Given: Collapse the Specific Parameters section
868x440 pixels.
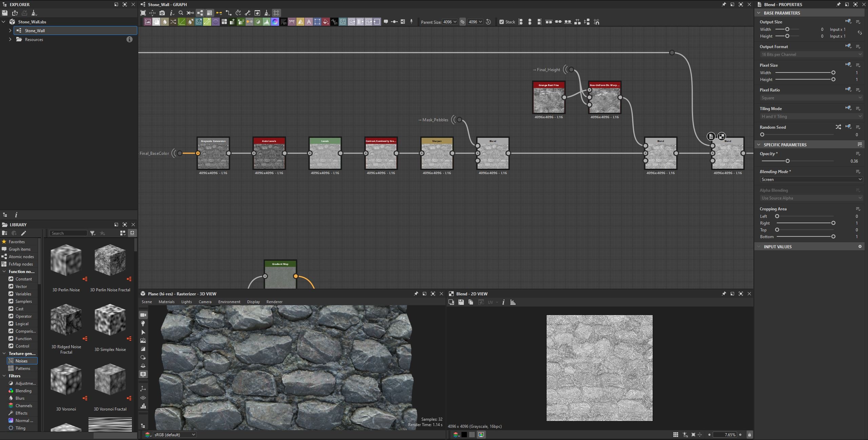Looking at the screenshot, I should (x=759, y=145).
